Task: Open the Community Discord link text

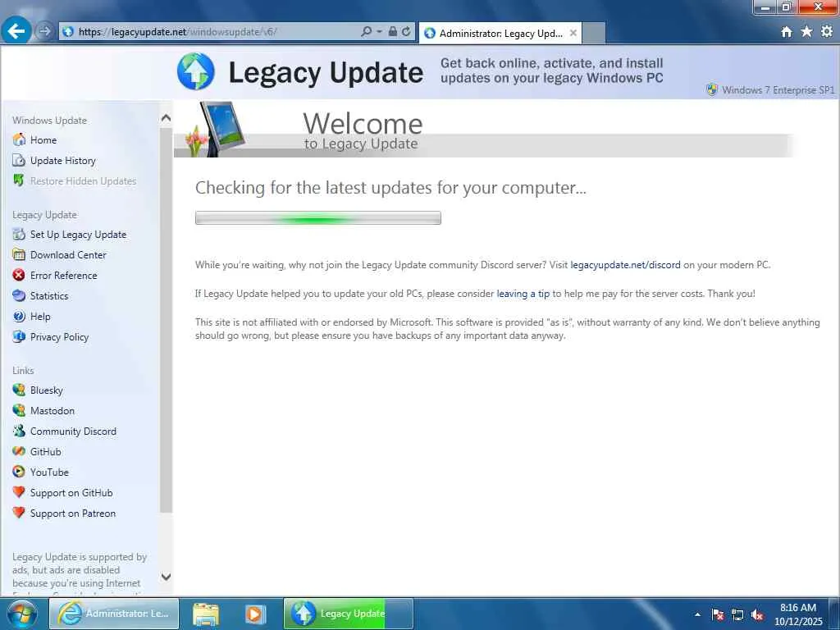Action: (x=73, y=431)
